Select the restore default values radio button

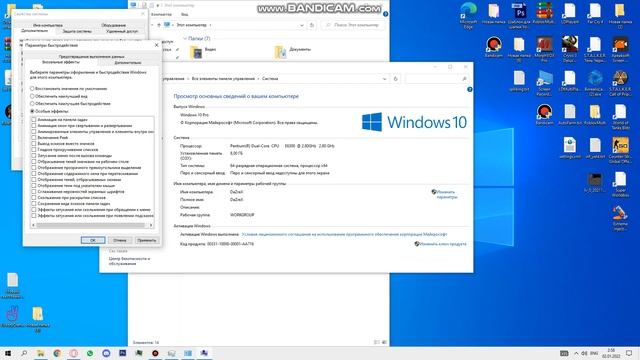[x=32, y=89]
